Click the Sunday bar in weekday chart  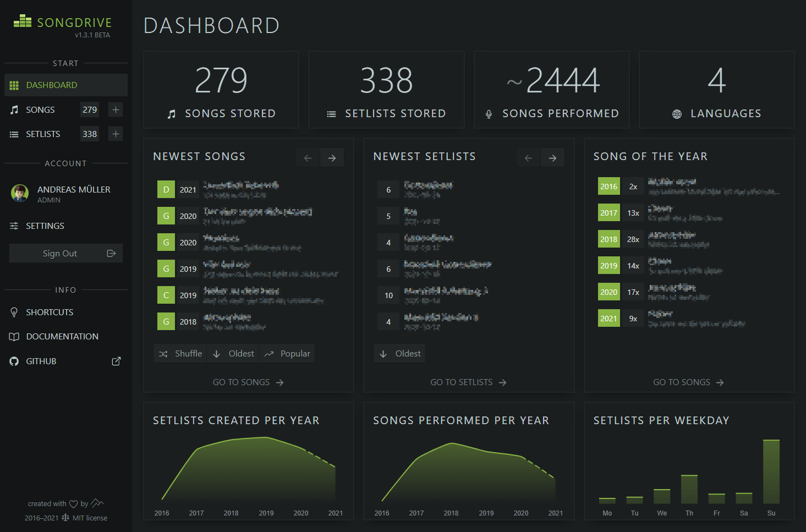(x=771, y=471)
